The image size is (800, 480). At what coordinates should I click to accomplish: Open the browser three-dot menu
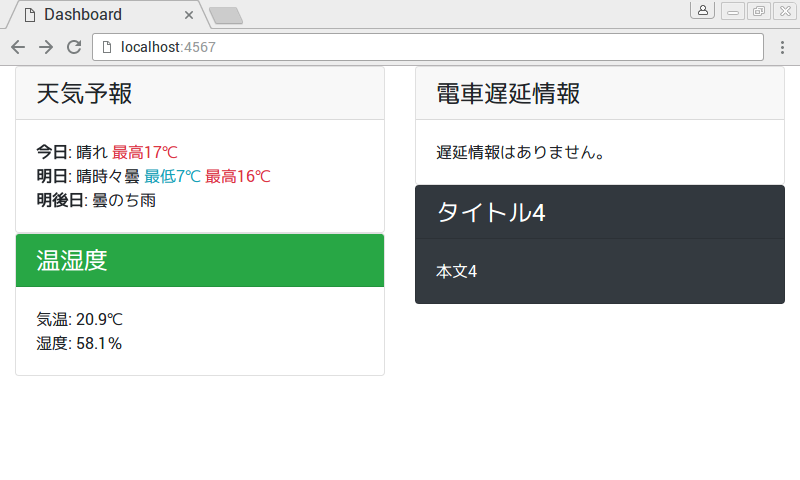782,47
